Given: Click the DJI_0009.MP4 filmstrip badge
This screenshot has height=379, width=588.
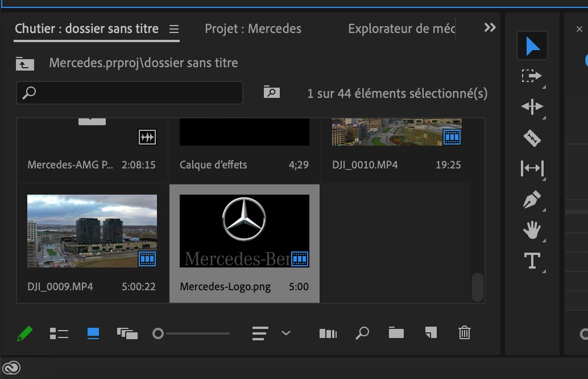Looking at the screenshot, I should pyautogui.click(x=147, y=259).
